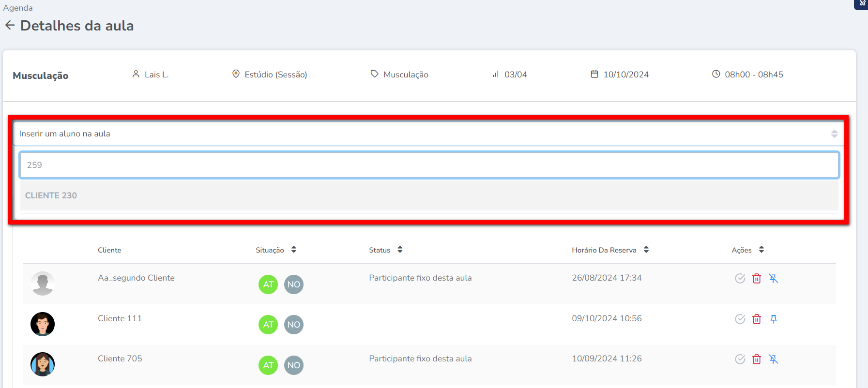Click NO badge for Cliente 111

click(x=293, y=325)
